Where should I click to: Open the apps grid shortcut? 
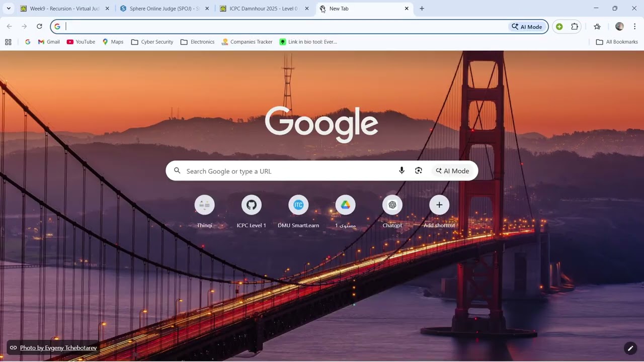[x=8, y=42]
